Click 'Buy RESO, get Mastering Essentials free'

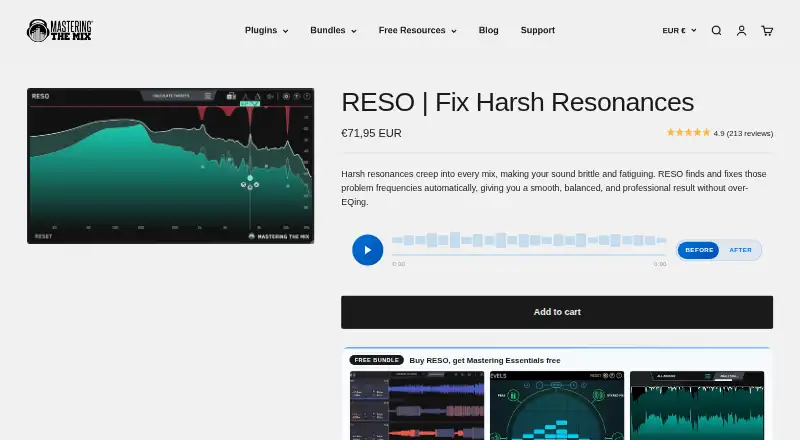pyautogui.click(x=485, y=360)
